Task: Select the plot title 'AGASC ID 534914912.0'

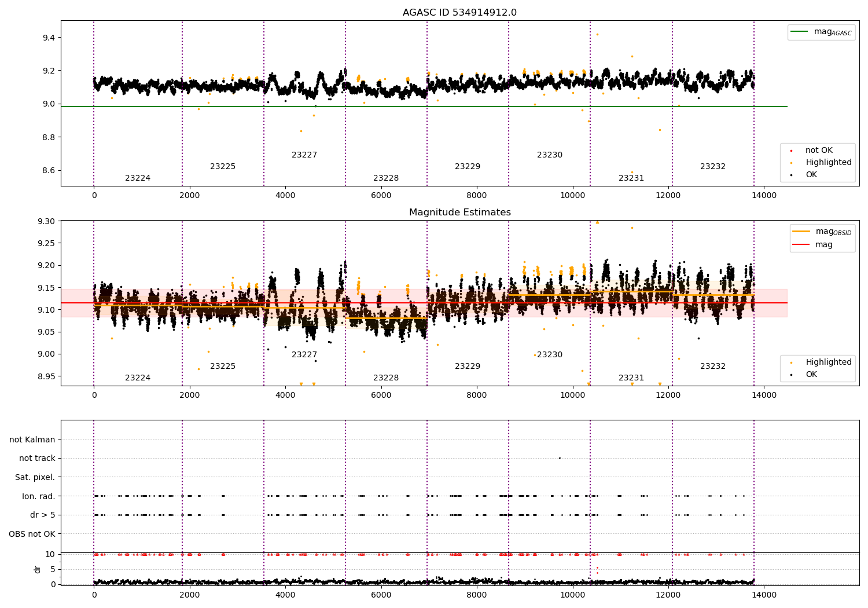Action: (460, 13)
